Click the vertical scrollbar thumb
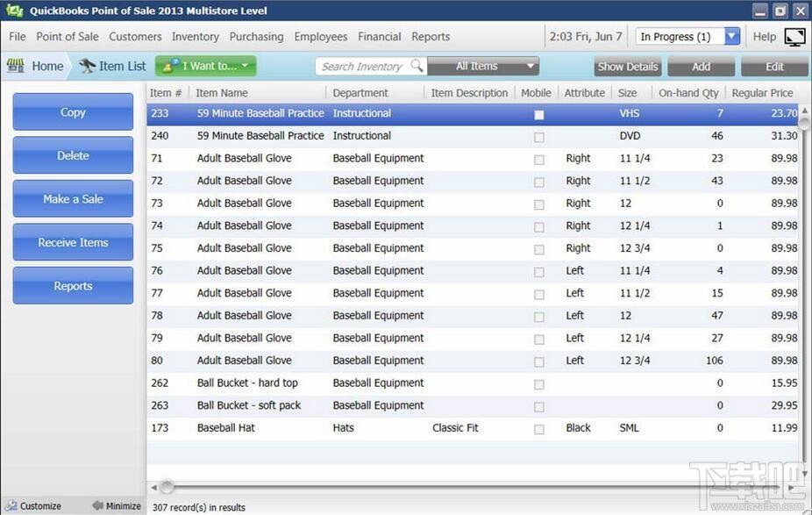The height and width of the screenshot is (515, 812). (804, 124)
